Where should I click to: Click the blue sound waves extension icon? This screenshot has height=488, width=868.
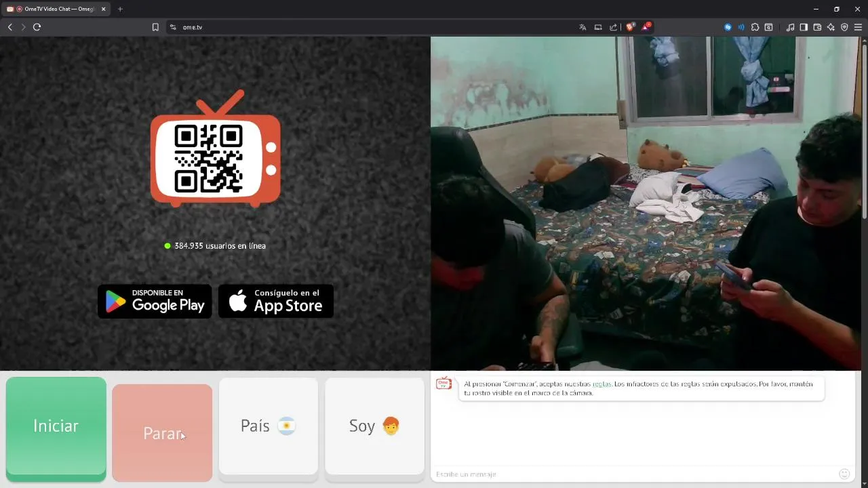[741, 27]
